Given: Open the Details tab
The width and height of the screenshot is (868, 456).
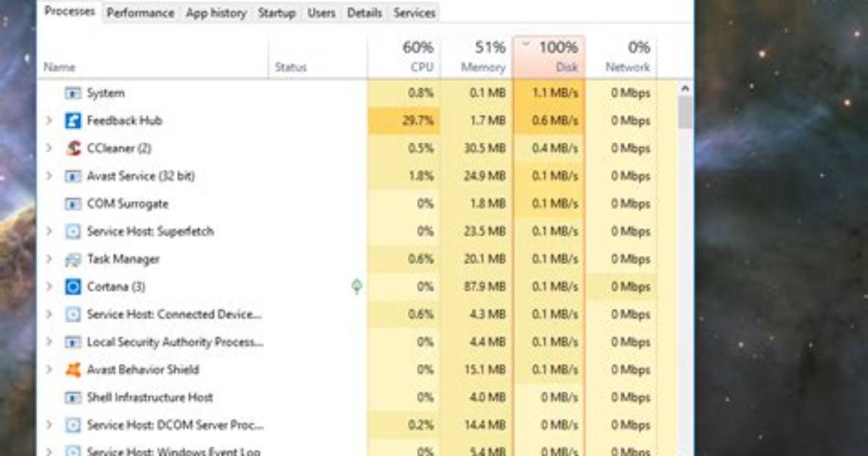Looking at the screenshot, I should pos(364,13).
